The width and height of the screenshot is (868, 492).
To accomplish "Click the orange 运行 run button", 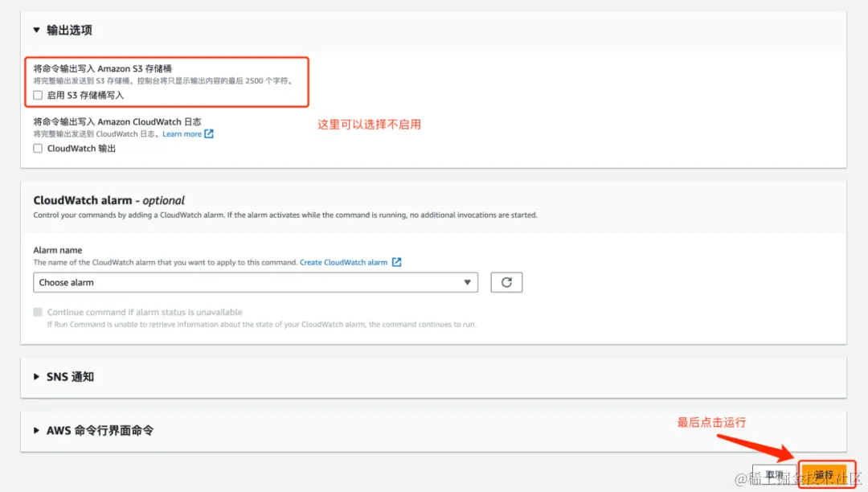I will (x=825, y=475).
